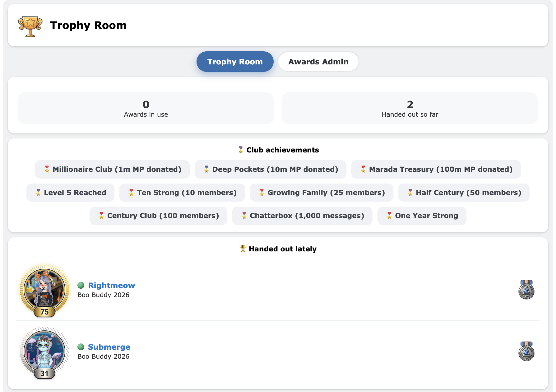Click the Club achievements heading text
This screenshot has width=556, height=392.
[283, 150]
